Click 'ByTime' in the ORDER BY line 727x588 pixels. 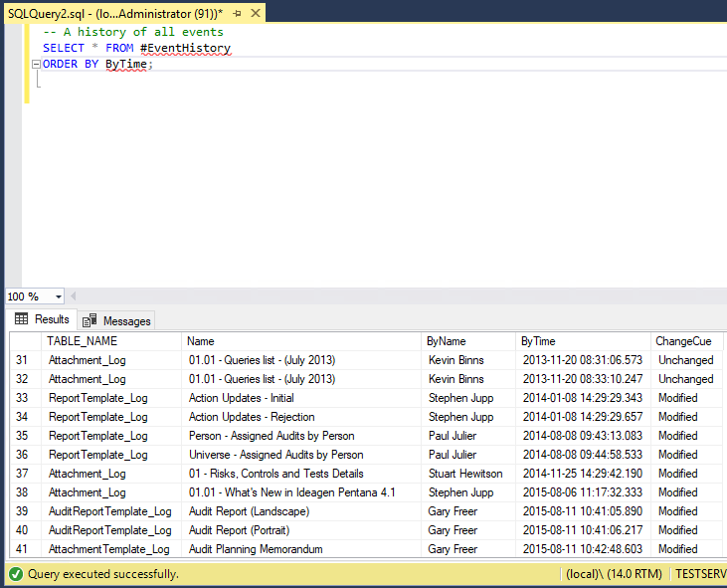point(126,64)
